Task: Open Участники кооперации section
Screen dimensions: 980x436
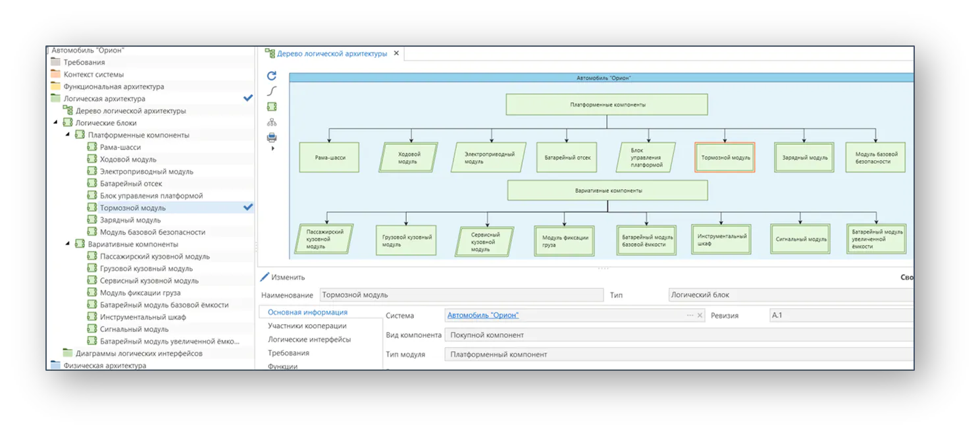Action: pos(307,326)
